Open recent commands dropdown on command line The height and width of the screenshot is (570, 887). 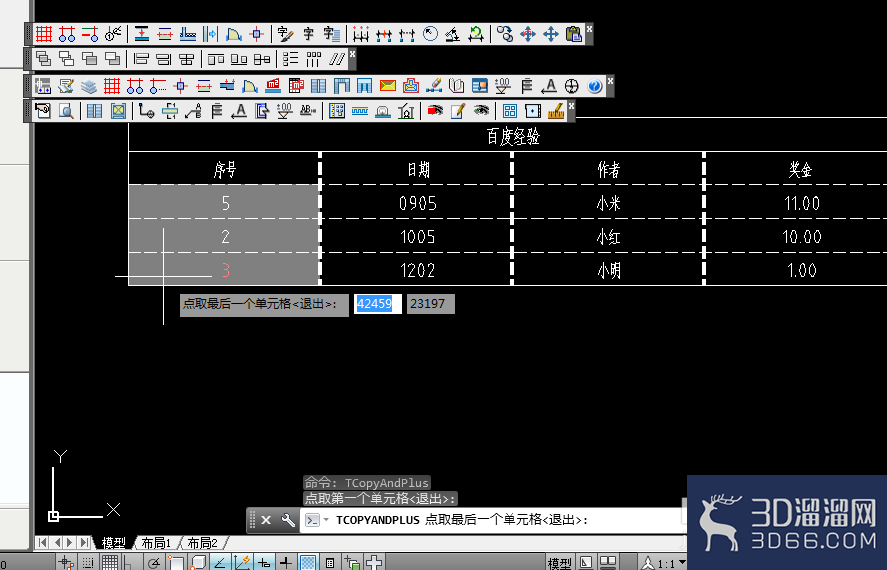(326, 520)
